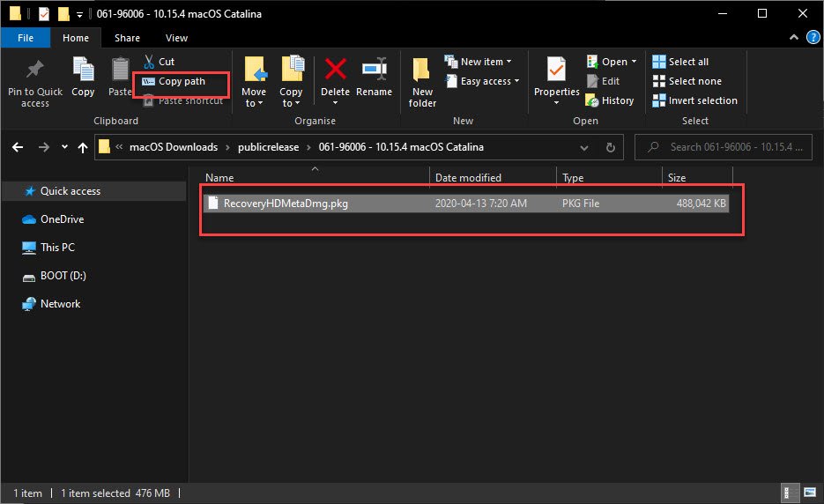Open the recent locations dropdown
The image size is (824, 504).
point(64,147)
